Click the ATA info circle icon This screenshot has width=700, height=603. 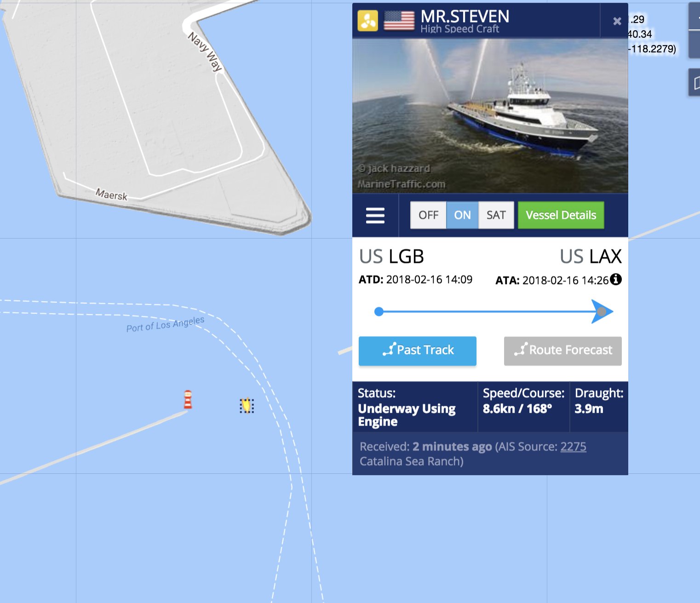(616, 279)
